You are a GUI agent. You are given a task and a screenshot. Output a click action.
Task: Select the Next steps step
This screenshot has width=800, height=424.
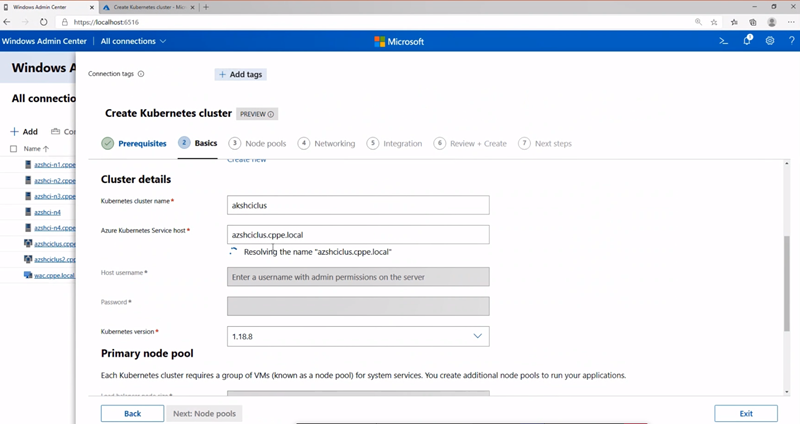click(545, 143)
